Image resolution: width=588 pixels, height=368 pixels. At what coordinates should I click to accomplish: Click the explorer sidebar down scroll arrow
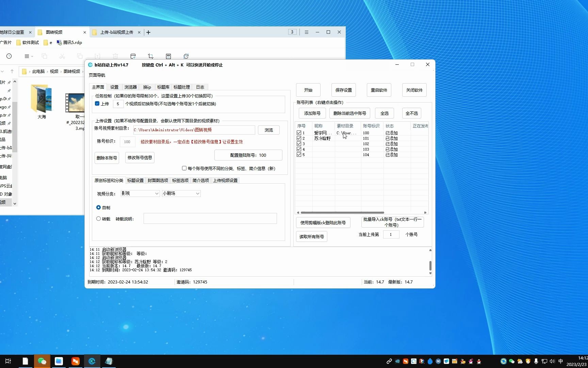(x=15, y=203)
